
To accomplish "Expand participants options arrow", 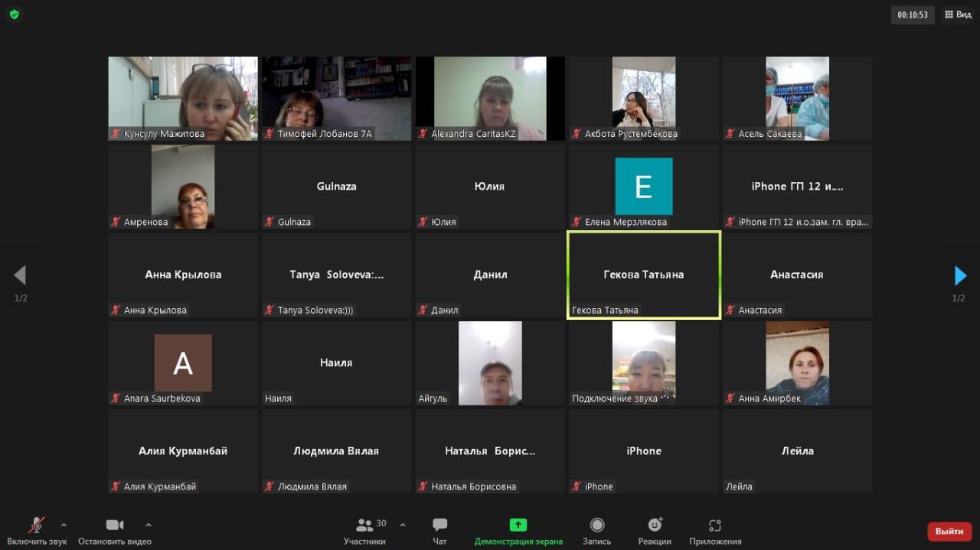I will pos(403,525).
